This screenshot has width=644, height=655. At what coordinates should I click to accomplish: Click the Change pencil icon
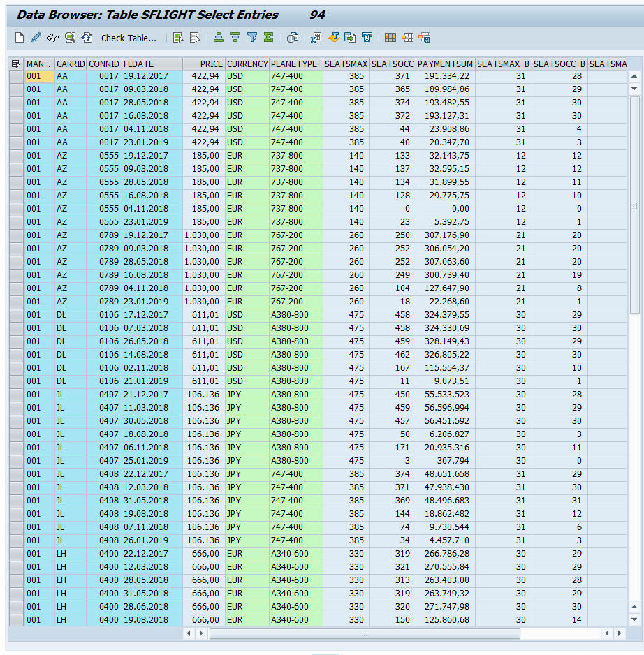36,38
